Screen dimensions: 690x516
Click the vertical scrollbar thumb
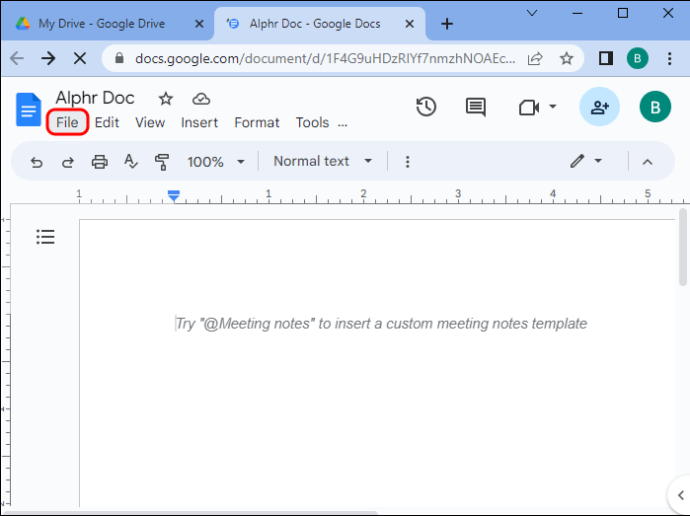[683, 248]
